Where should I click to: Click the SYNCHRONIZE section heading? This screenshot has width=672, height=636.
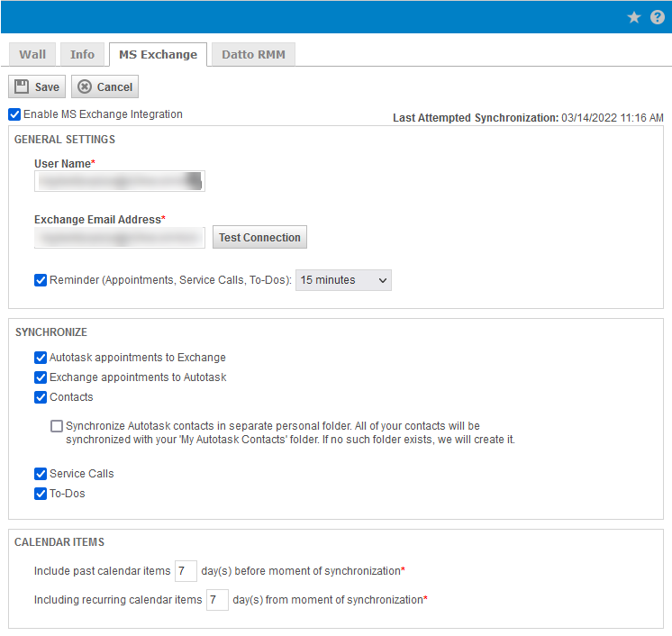(x=51, y=332)
